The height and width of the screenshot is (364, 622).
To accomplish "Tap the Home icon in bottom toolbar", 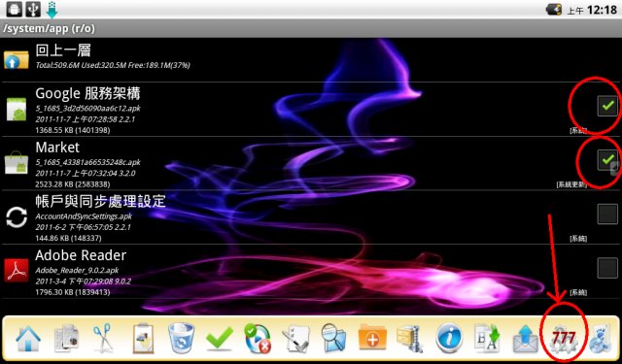I will [28, 339].
